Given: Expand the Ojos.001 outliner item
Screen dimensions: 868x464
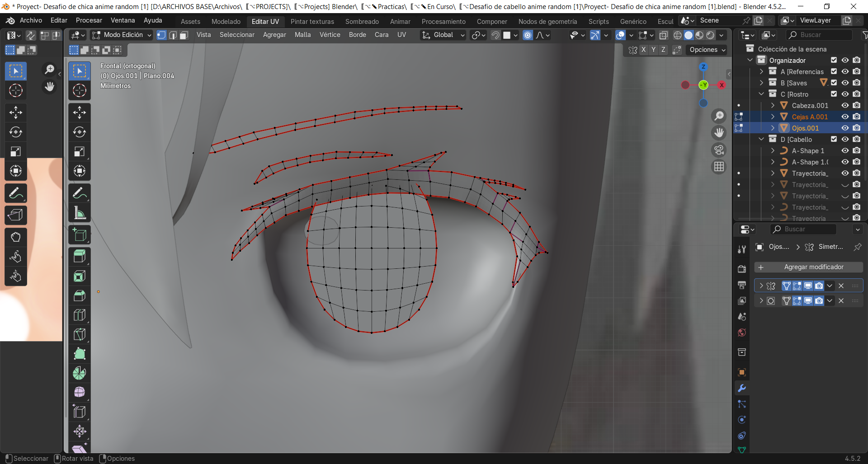Looking at the screenshot, I should tap(773, 128).
